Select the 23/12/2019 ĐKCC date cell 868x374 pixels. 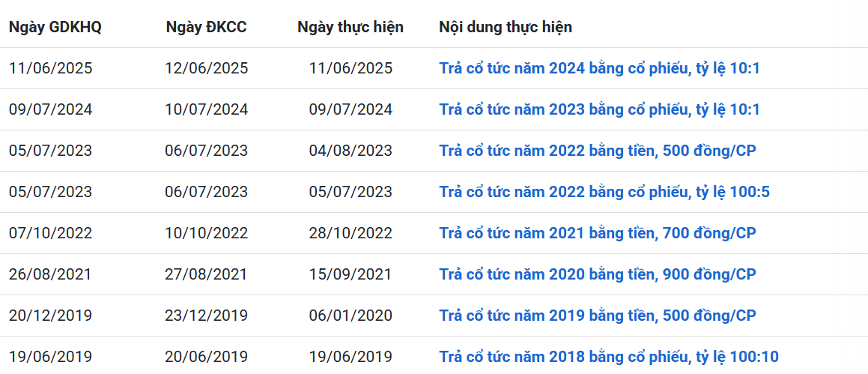pyautogui.click(x=207, y=316)
